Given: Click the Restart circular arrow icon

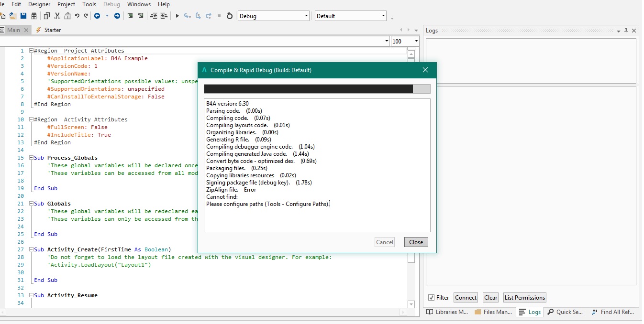Looking at the screenshot, I should tap(230, 16).
